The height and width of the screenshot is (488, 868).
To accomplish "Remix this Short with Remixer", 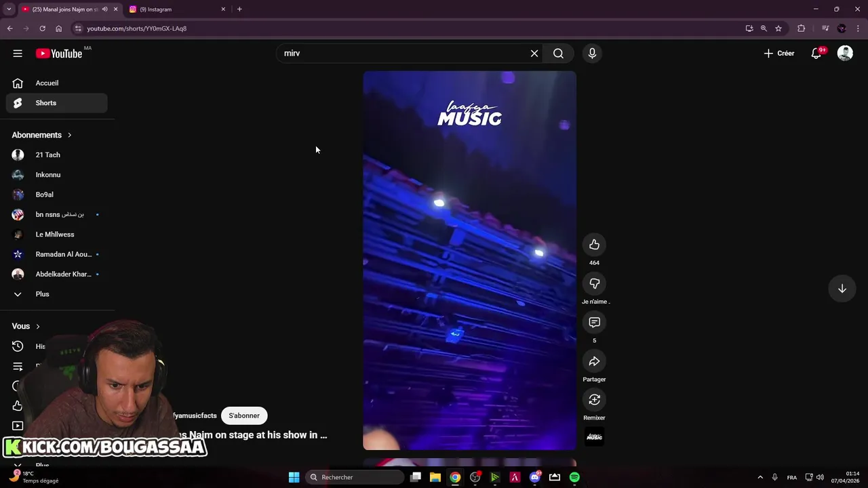I will coord(594,400).
